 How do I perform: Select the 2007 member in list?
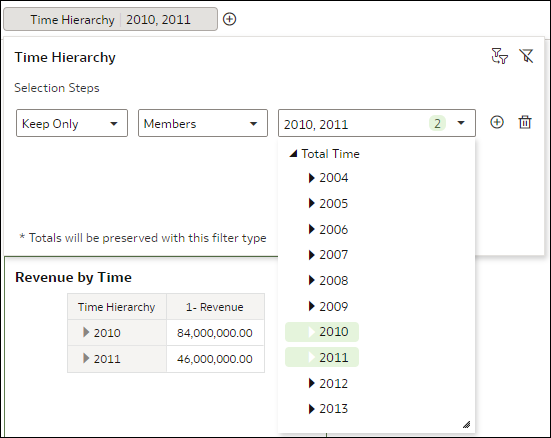(x=333, y=255)
